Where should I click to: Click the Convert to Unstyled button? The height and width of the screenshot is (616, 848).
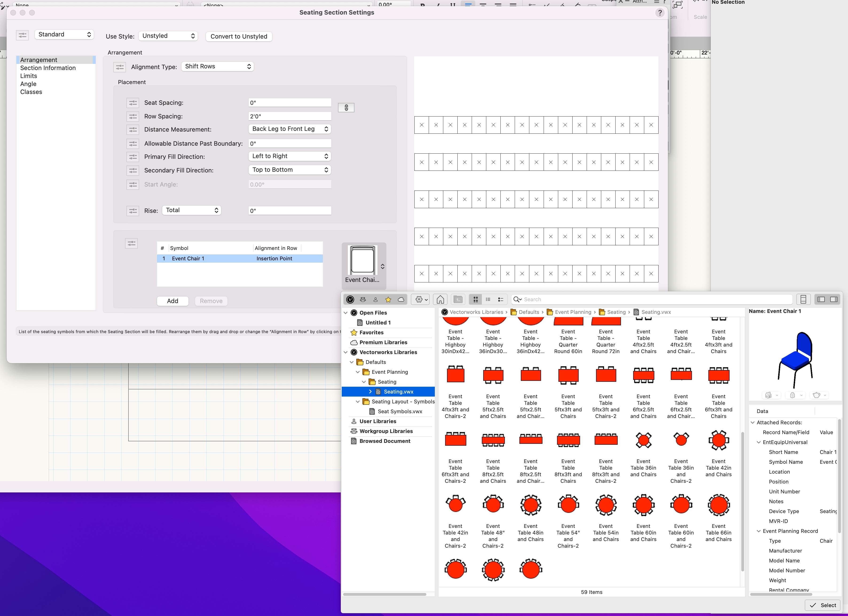tap(239, 36)
